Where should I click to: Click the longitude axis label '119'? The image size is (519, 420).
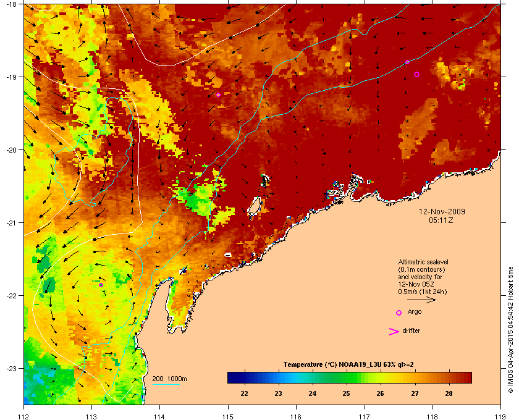(x=500, y=417)
